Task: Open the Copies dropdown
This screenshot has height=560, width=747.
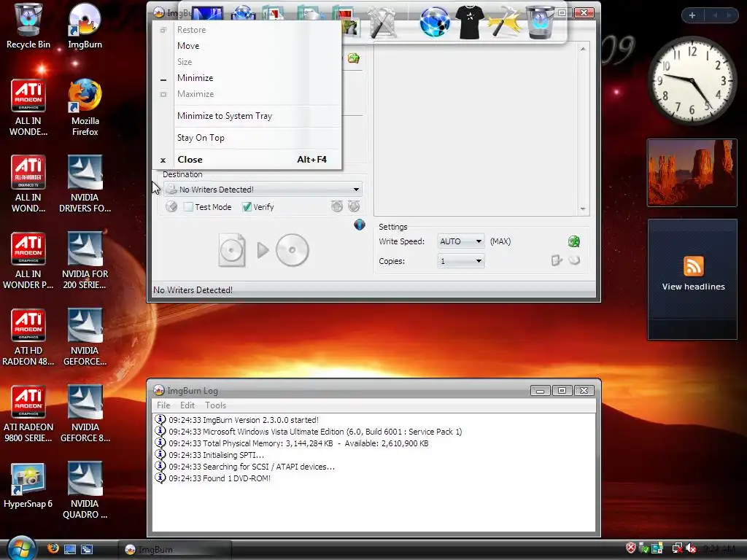Action: [x=461, y=261]
